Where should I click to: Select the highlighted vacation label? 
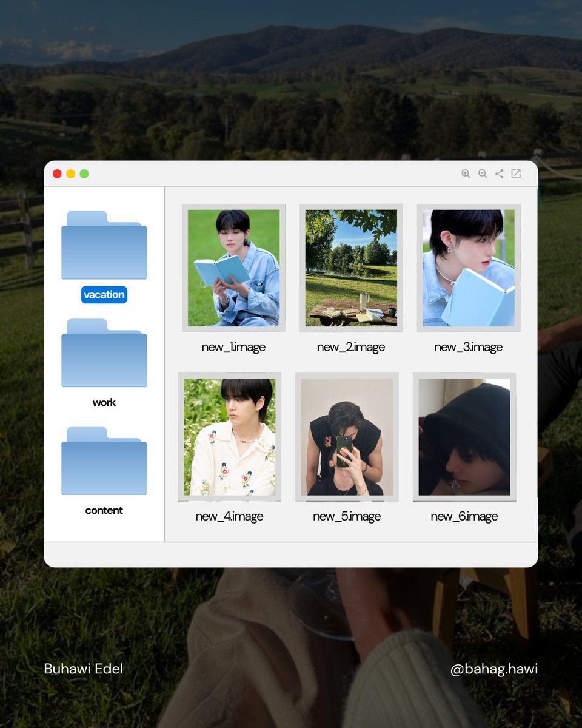coord(104,295)
